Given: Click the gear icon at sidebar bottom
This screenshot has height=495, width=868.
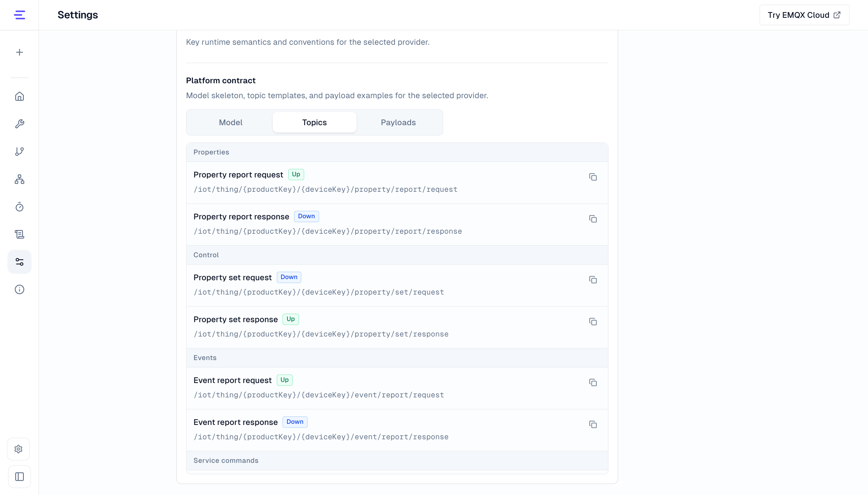Looking at the screenshot, I should (x=19, y=449).
